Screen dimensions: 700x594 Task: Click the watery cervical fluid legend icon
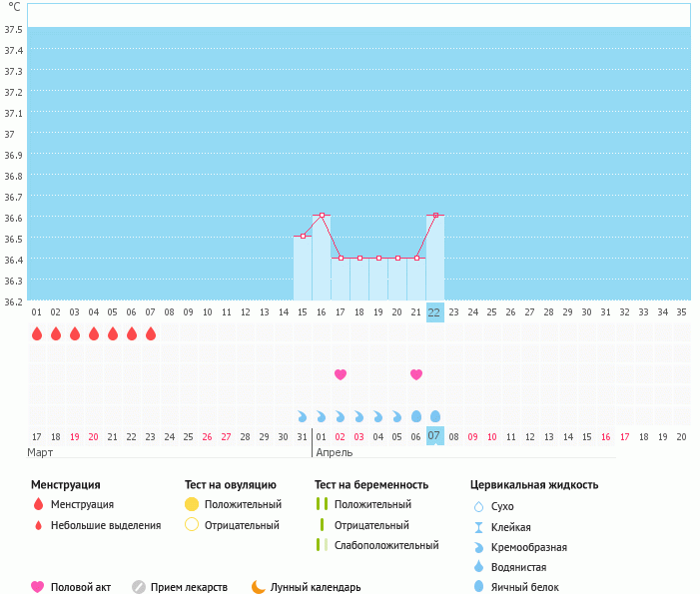click(x=478, y=566)
